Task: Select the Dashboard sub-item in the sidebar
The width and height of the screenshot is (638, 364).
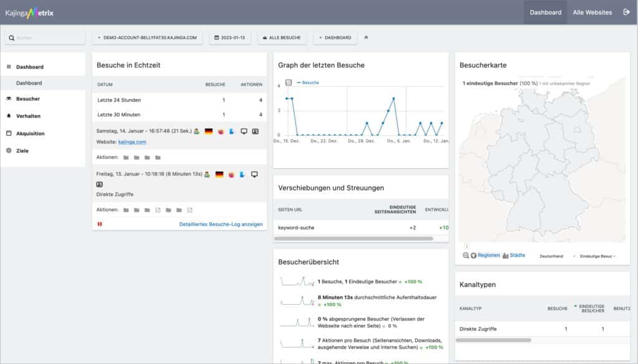Action: (29, 83)
